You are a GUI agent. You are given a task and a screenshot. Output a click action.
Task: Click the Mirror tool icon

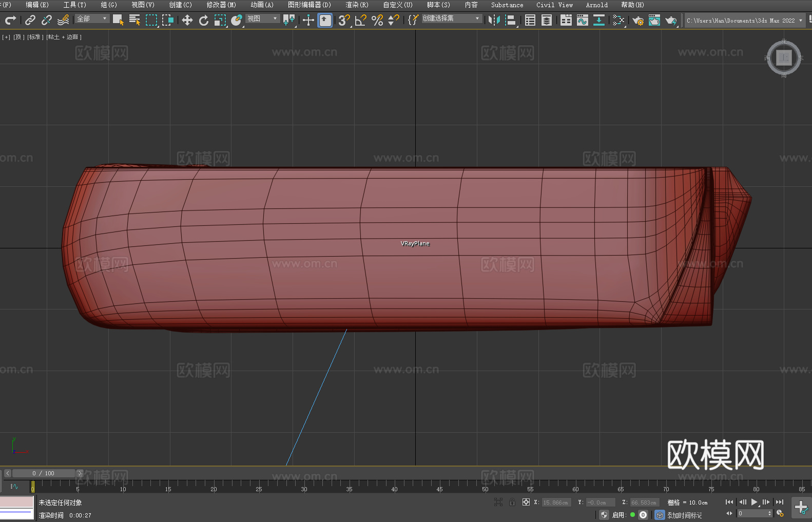494,20
